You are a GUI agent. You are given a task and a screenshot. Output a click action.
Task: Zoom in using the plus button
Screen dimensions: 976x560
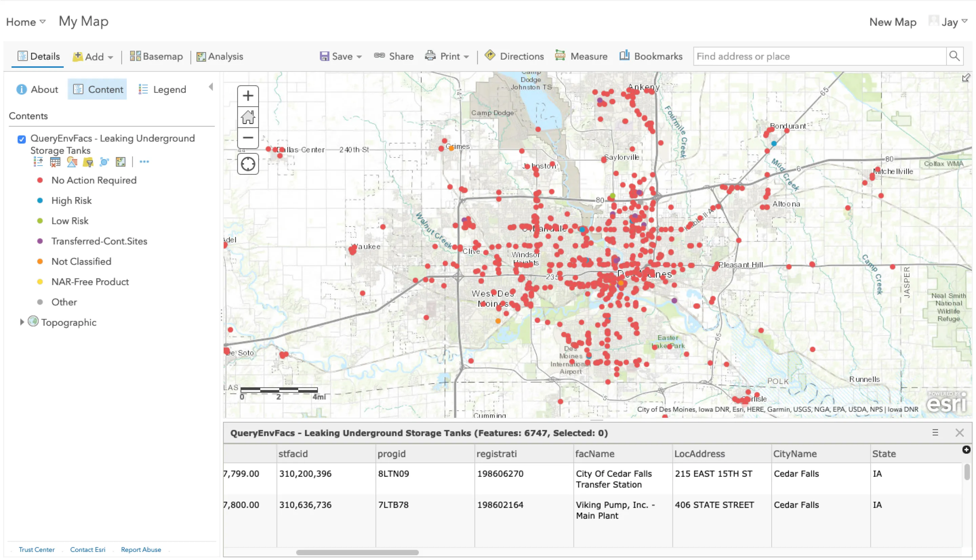[248, 96]
